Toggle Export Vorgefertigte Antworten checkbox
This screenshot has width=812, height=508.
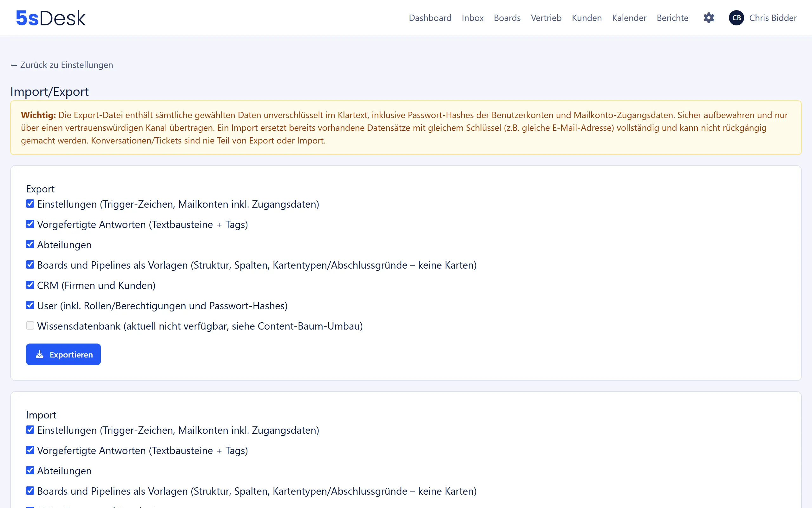pyautogui.click(x=30, y=224)
